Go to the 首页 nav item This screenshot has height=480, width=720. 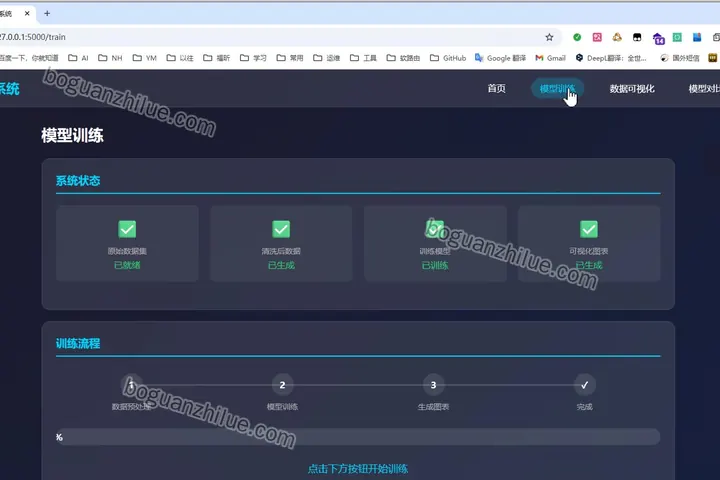tap(496, 89)
